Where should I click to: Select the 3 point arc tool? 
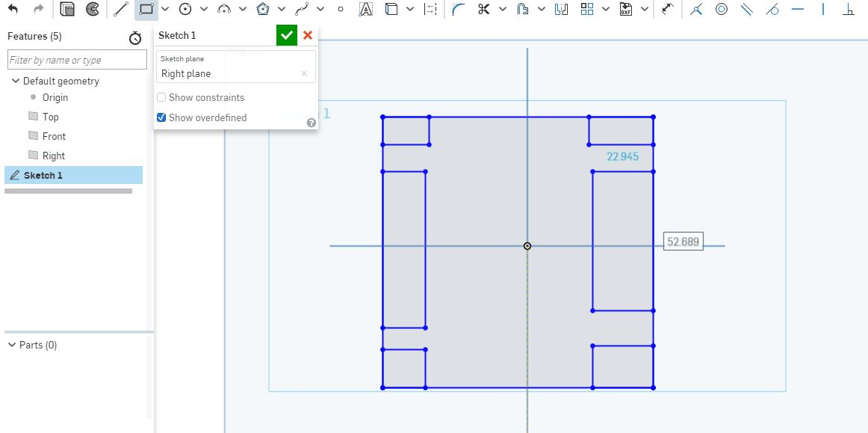click(224, 9)
